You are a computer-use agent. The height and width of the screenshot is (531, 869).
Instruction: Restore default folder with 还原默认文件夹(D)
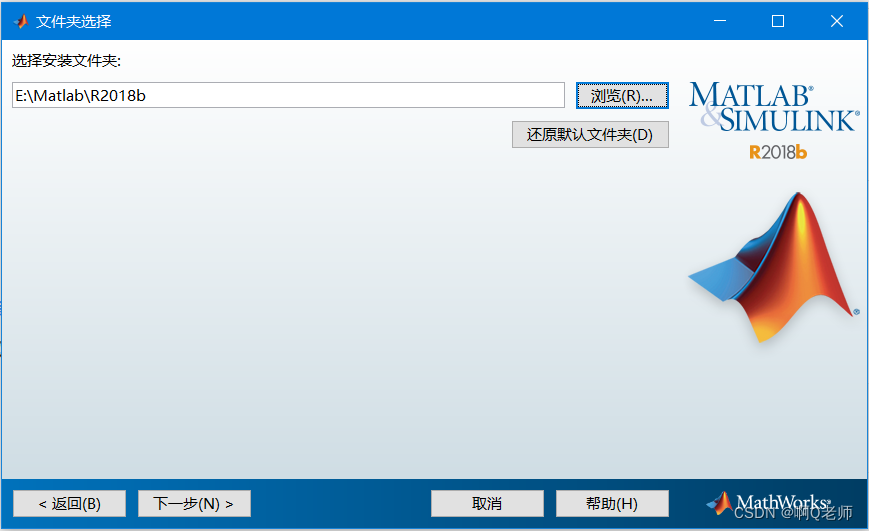tap(590, 135)
